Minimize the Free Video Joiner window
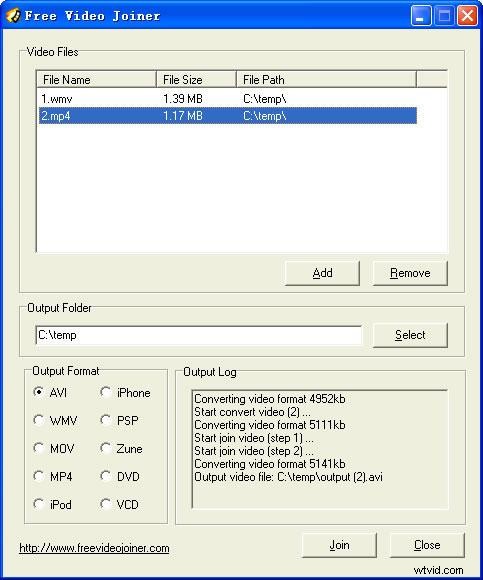Image resolution: width=483 pixels, height=580 pixels. click(x=420, y=16)
